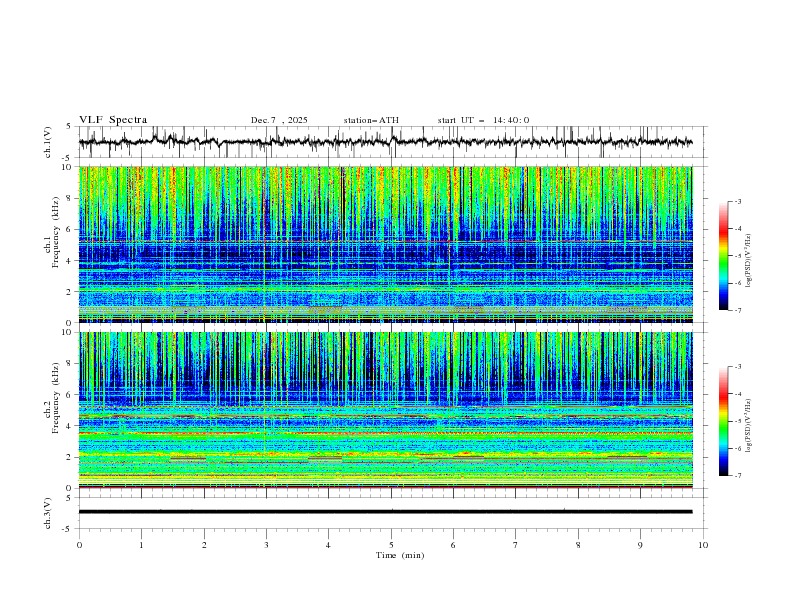Click the ch.1 voltage waveform trace
792x612 pixels.
(x=385, y=142)
